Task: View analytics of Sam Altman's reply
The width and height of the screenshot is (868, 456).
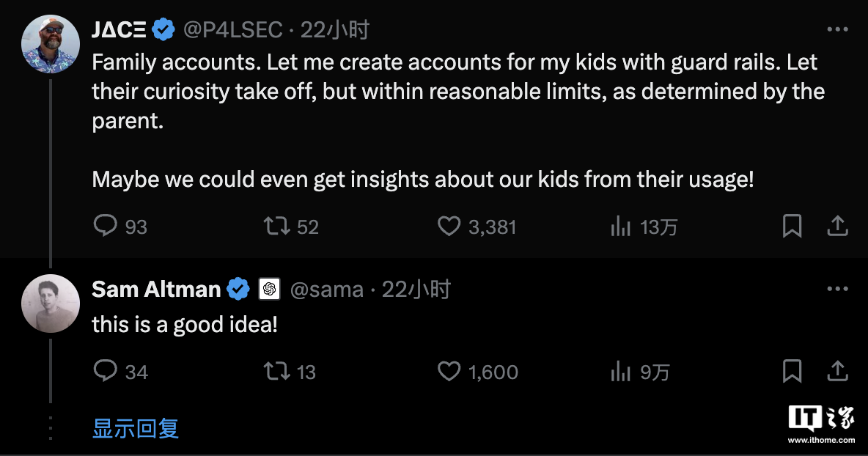Action: click(620, 372)
